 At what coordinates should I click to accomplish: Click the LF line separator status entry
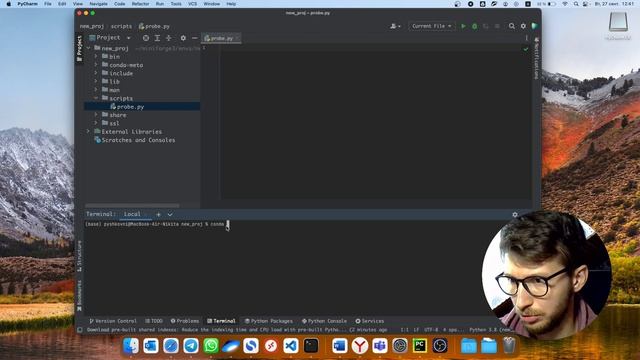click(x=416, y=330)
